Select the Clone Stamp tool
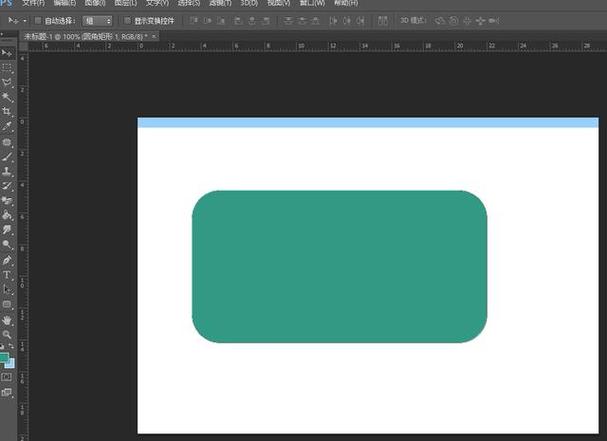The height and width of the screenshot is (441, 607). (x=7, y=171)
